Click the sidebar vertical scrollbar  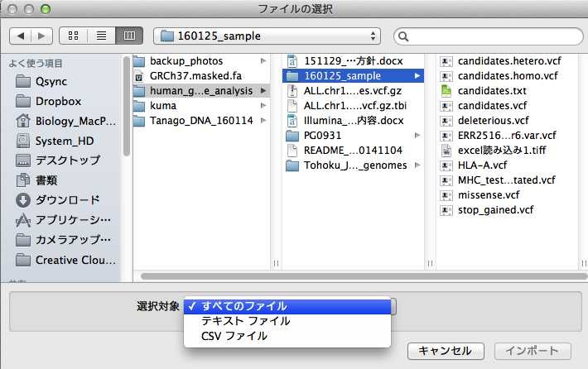127,107
